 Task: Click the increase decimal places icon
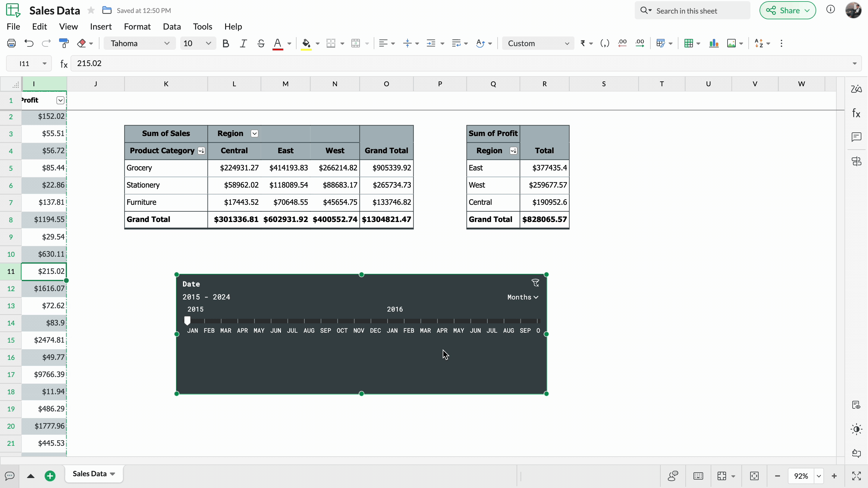(640, 43)
